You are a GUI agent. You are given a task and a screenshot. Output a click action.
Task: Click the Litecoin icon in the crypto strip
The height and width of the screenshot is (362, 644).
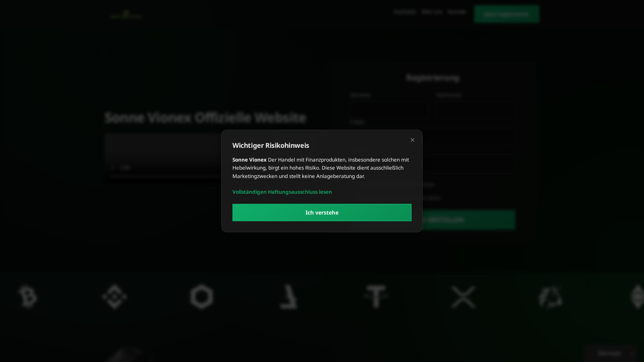point(289,297)
